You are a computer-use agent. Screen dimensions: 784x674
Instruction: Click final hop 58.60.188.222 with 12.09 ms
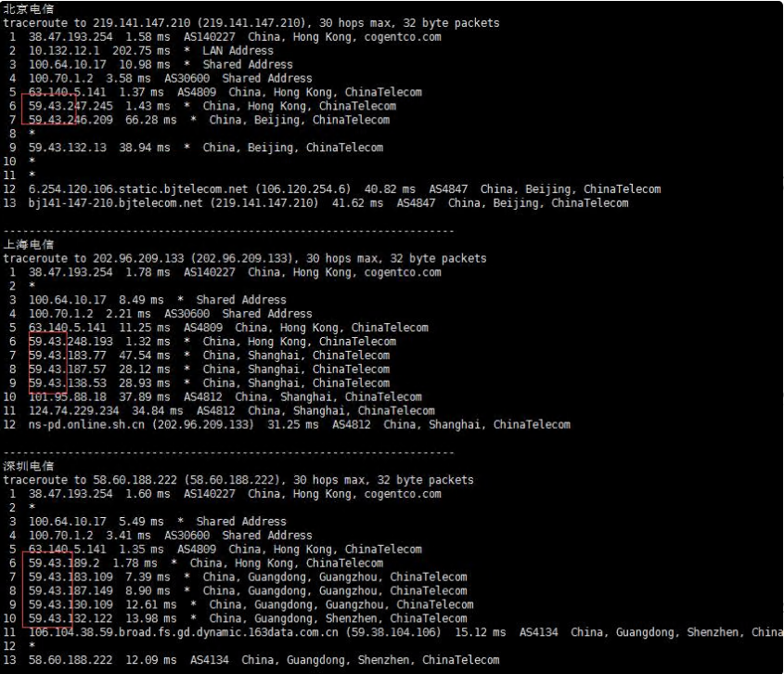point(71,660)
